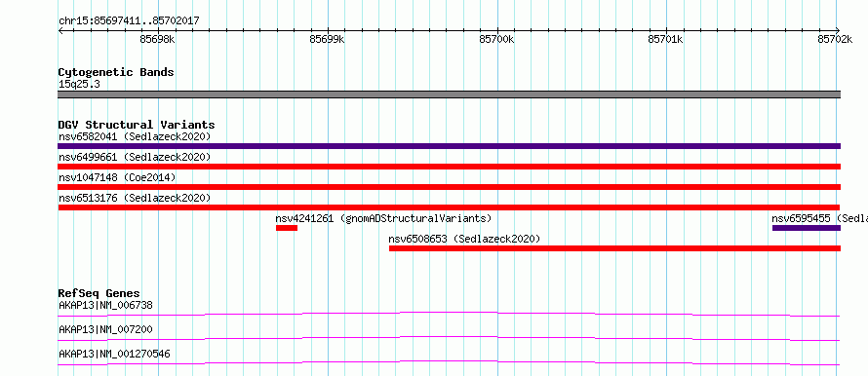Image resolution: width=868 pixels, height=376 pixels.
Task: Click the chr15:85697411..85702017 coordinate label
Action: point(129,21)
